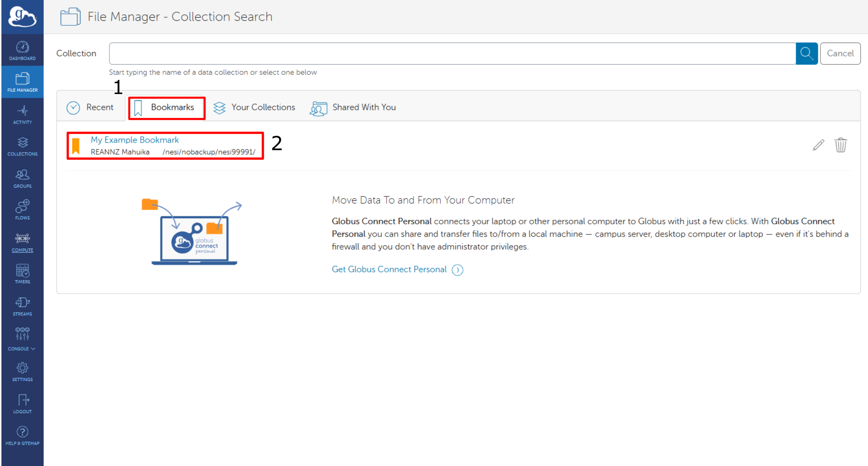Focus the Collection search input field
The height and width of the screenshot is (466, 868).
(x=452, y=53)
